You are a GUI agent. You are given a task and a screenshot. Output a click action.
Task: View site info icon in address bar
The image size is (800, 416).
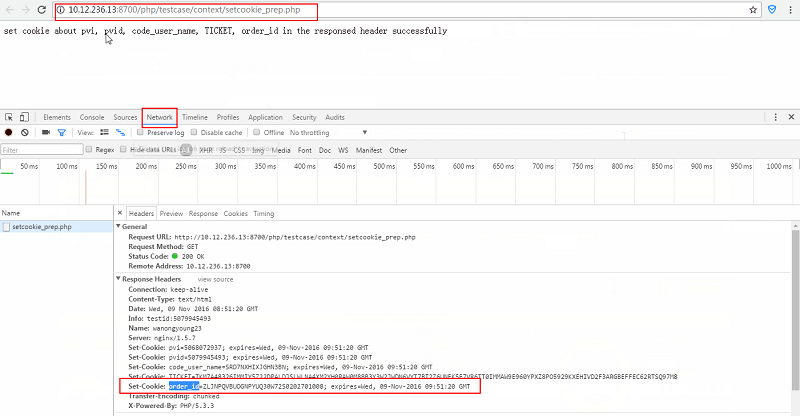61,10
